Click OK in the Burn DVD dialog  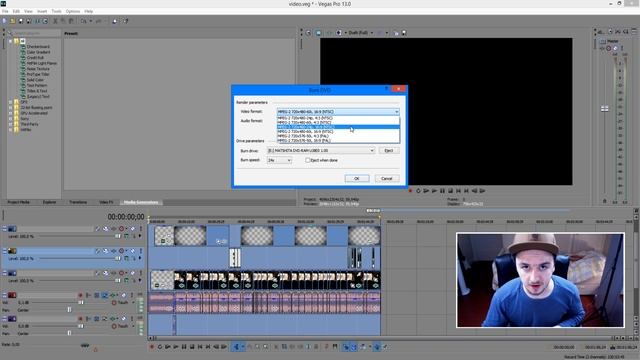coord(357,179)
